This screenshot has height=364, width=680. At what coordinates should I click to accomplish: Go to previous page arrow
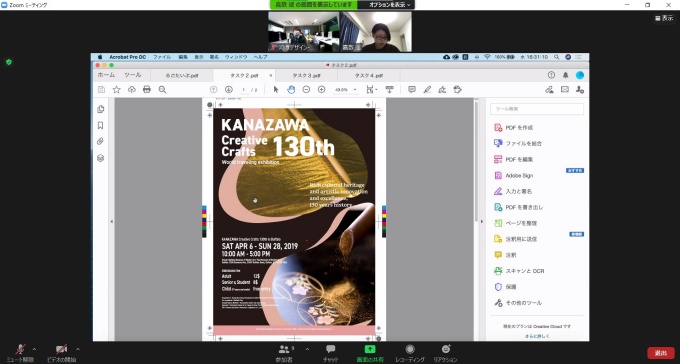[213, 89]
